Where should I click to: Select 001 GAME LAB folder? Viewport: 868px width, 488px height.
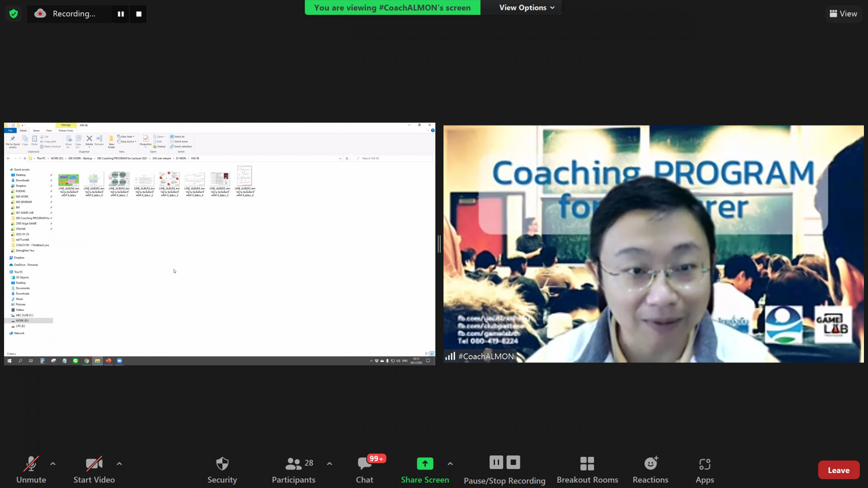(x=24, y=213)
